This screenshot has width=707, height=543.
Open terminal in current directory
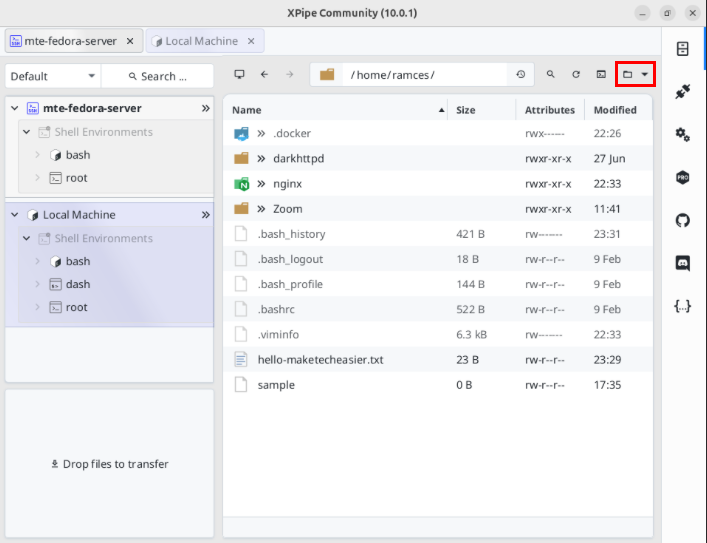pyautogui.click(x=601, y=74)
